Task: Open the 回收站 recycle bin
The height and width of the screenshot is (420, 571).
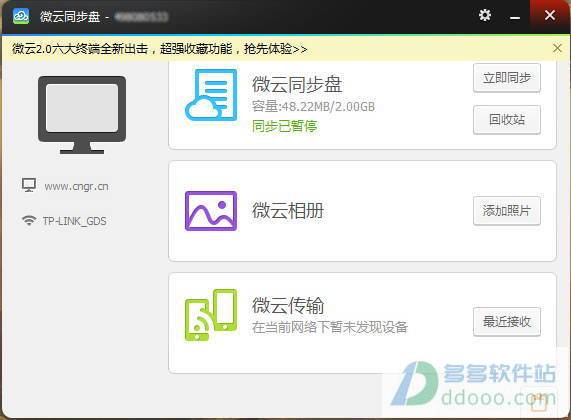Action: pos(507,120)
